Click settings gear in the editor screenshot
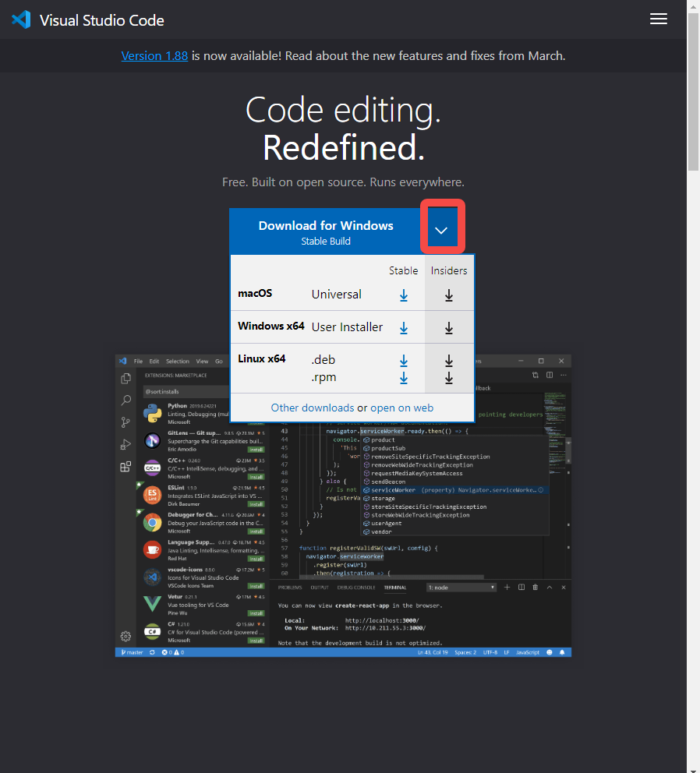This screenshot has width=700, height=773. pos(126,637)
